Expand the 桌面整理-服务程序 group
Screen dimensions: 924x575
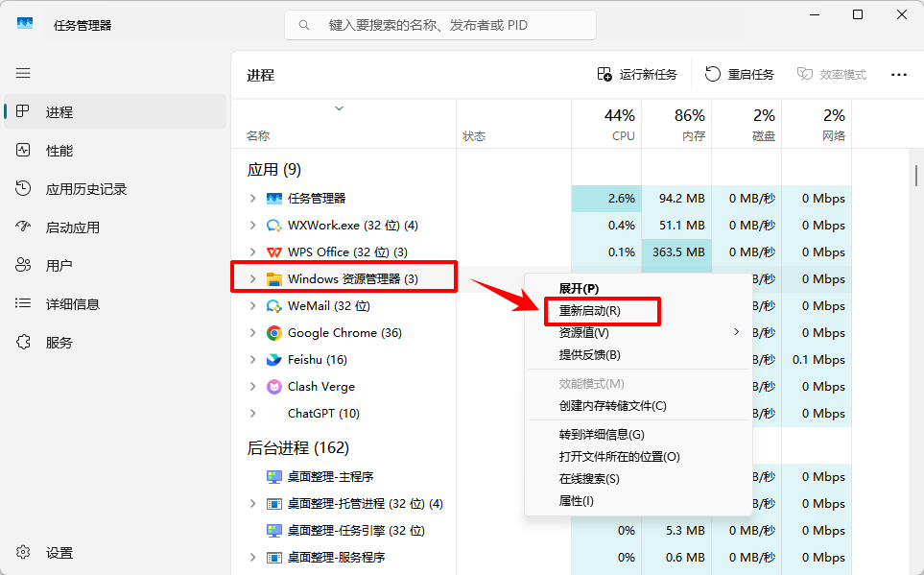(252, 558)
